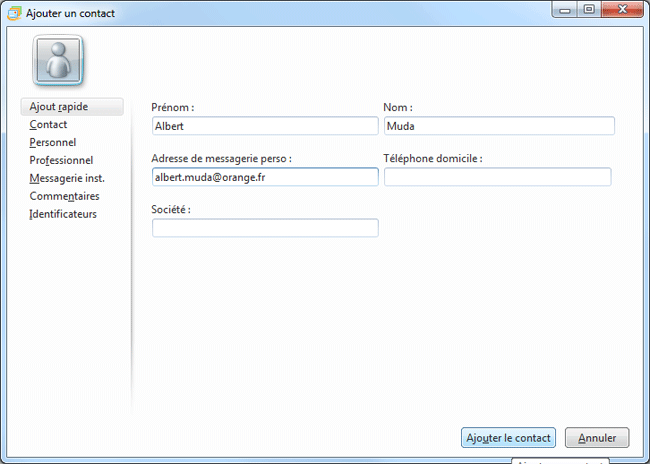Click the window icon in title bar
Screen dimensions: 650x464
pyautogui.click(x=13, y=12)
